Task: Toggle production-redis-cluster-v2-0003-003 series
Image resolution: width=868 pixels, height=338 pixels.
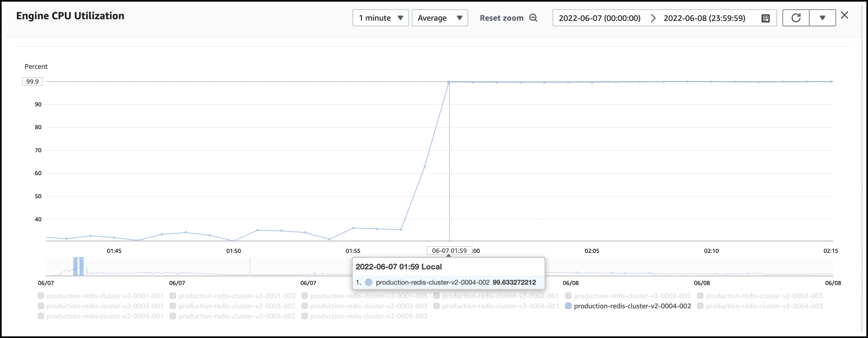Action: [x=364, y=306]
